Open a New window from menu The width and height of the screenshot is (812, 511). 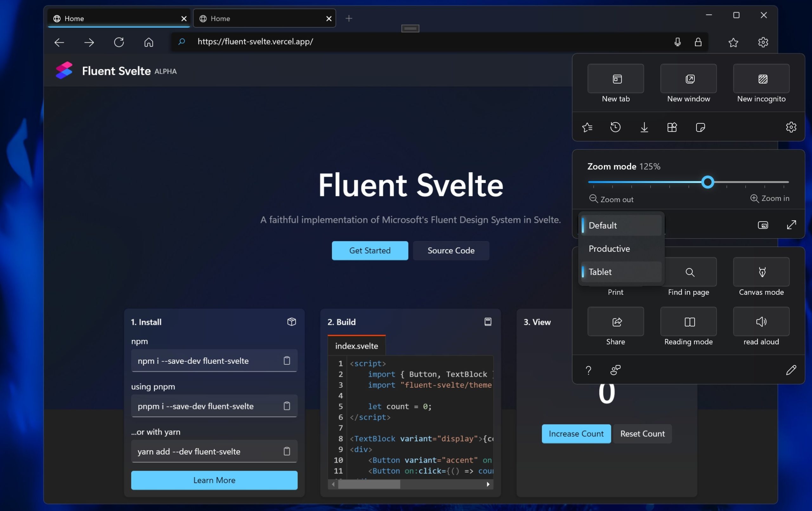click(688, 78)
